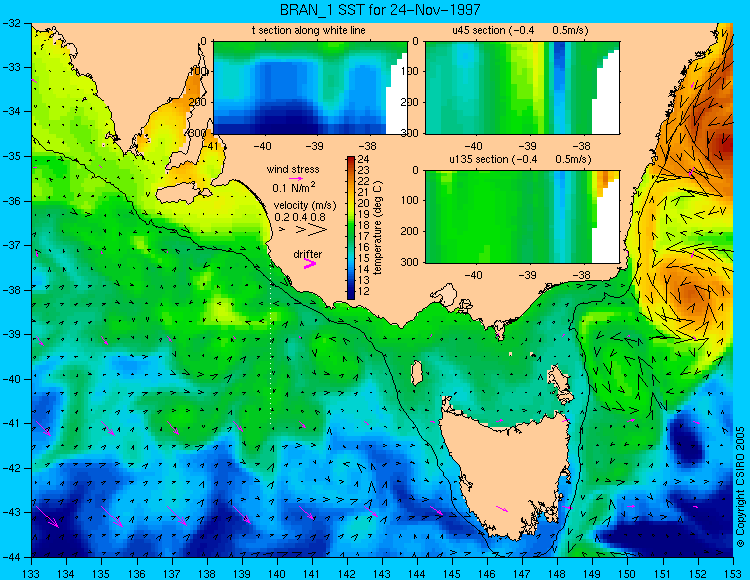Click longitude label 150 on the bottom axis
This screenshot has width=750, height=580.
628,573
